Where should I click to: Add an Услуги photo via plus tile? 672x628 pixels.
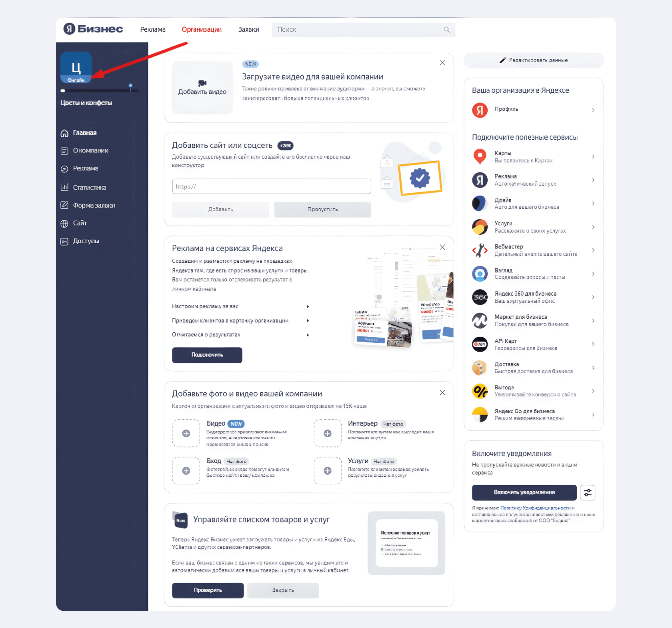[x=328, y=471]
